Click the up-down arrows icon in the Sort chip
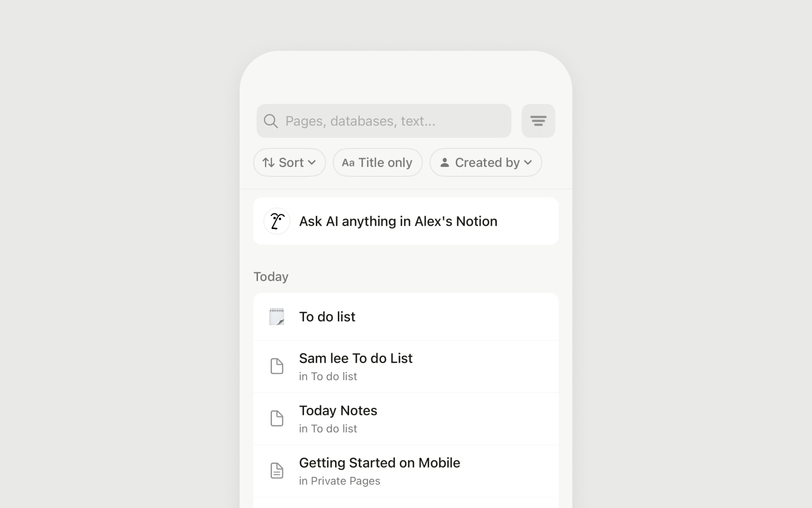 (x=268, y=163)
